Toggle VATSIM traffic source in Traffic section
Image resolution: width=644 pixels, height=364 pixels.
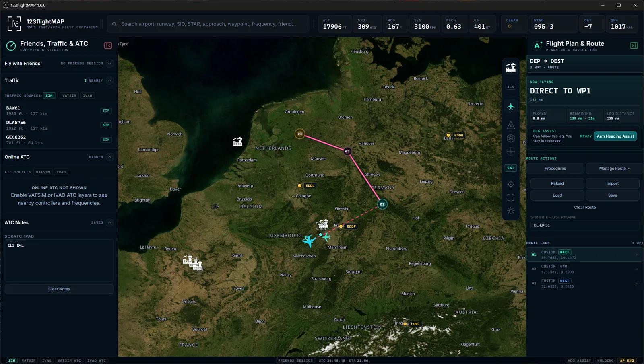point(69,96)
